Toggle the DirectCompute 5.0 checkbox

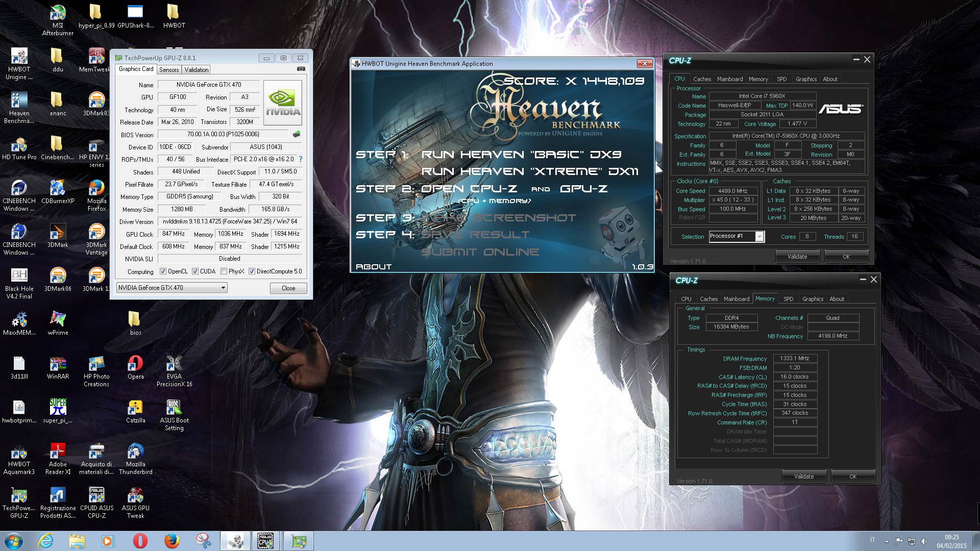point(252,271)
